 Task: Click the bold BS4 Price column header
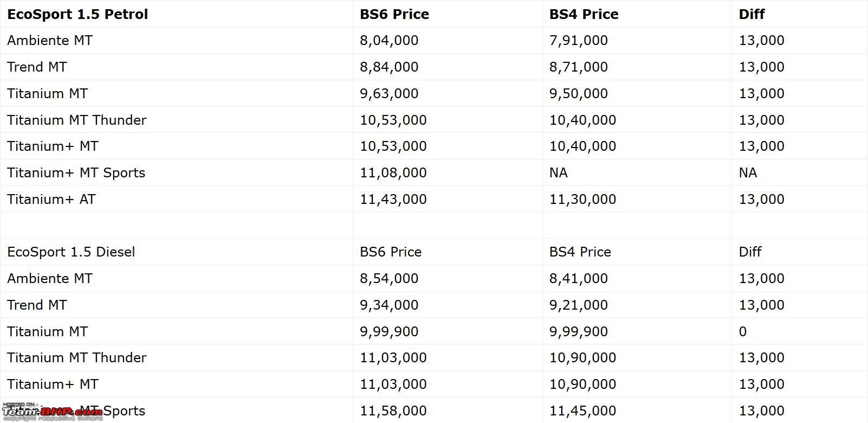(584, 14)
